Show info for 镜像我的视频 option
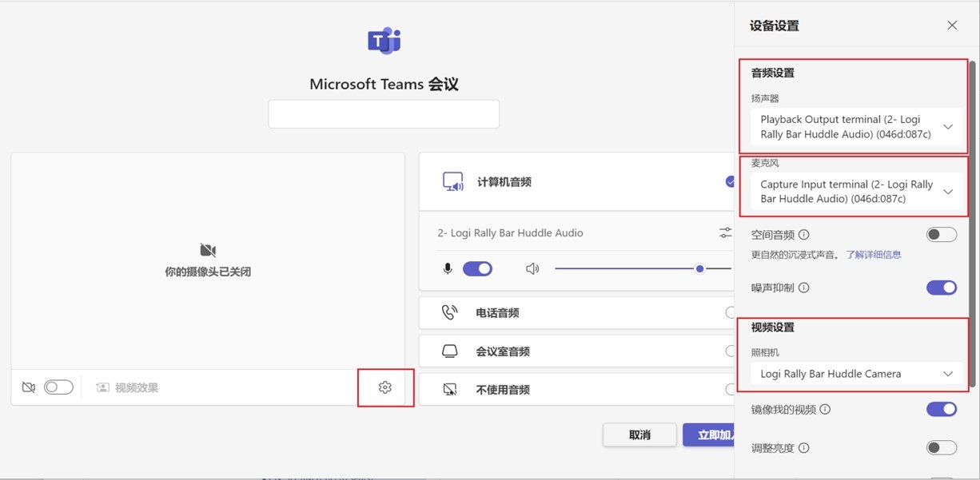This screenshot has width=980, height=480. [826, 410]
